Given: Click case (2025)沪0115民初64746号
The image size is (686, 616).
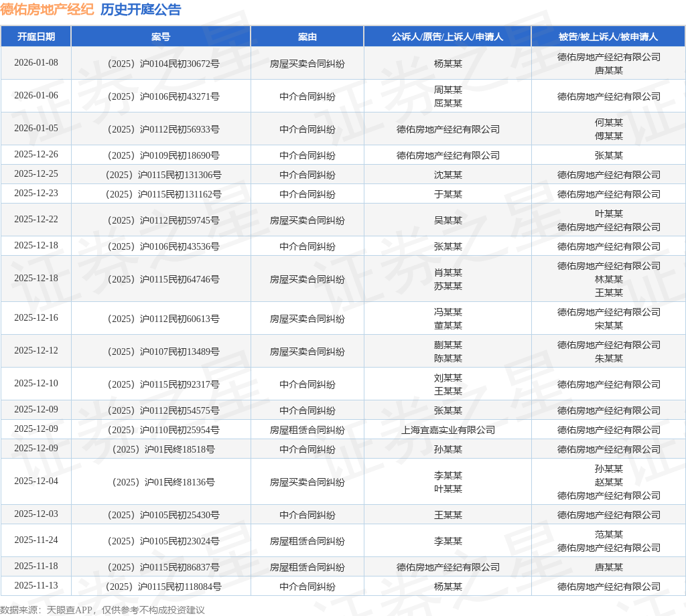Looking at the screenshot, I should pos(161,279).
